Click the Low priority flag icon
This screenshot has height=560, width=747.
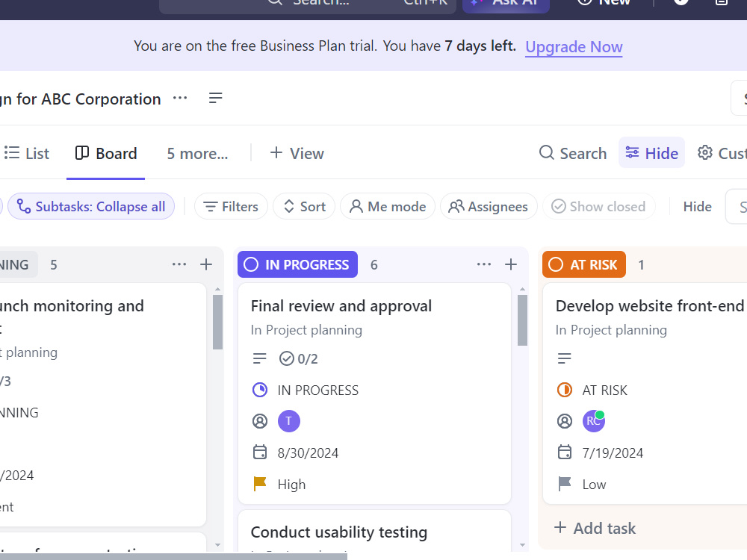coord(565,484)
